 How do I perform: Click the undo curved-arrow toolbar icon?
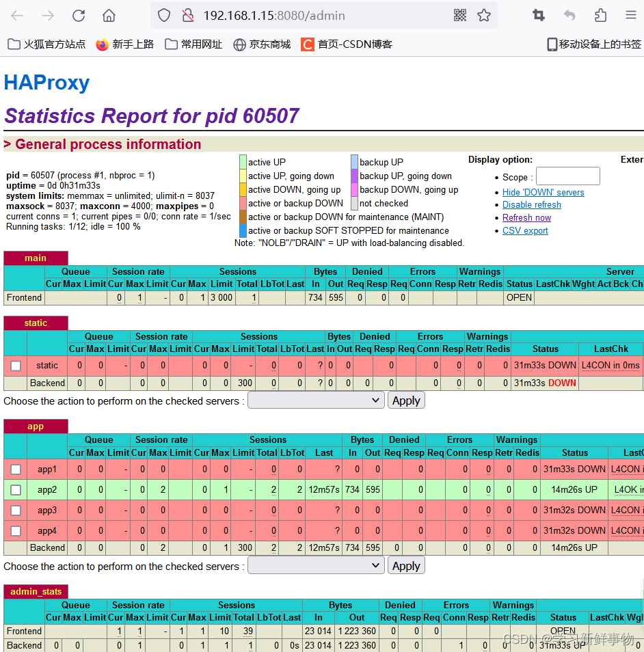[x=569, y=15]
